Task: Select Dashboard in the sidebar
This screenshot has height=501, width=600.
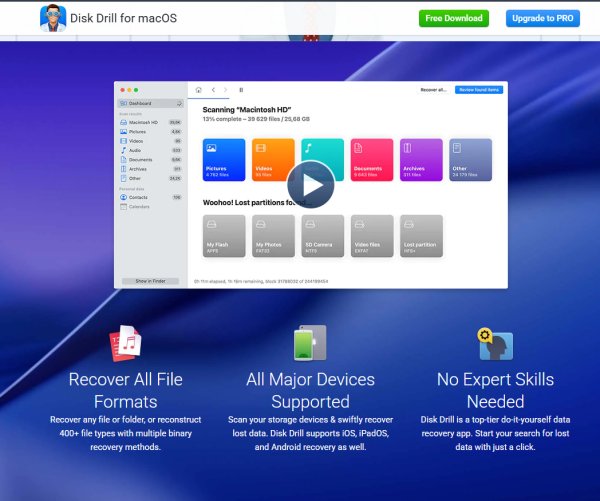Action: [150, 103]
